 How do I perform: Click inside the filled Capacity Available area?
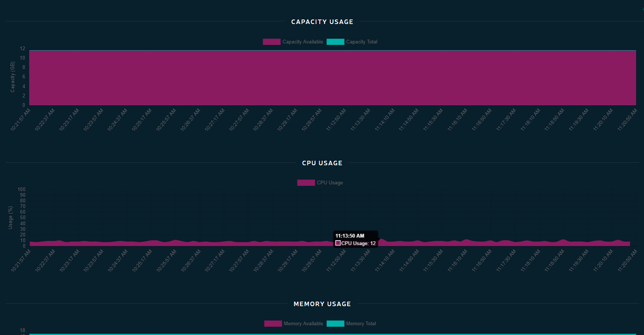332,78
